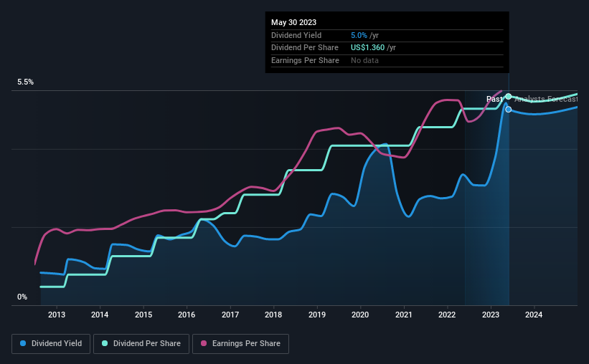Click 'Dividend Per Share' row label in tooltip
Image resolution: width=589 pixels, height=364 pixels.
coord(305,48)
